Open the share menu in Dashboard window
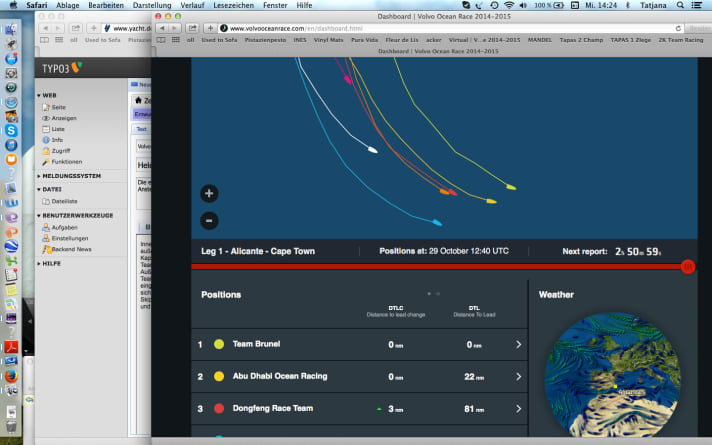712x445 pixels. [193, 28]
